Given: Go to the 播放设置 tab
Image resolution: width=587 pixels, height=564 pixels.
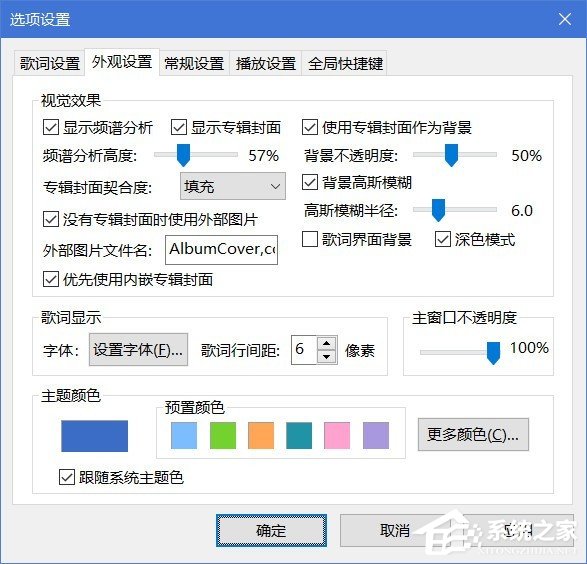Looking at the screenshot, I should (x=266, y=63).
